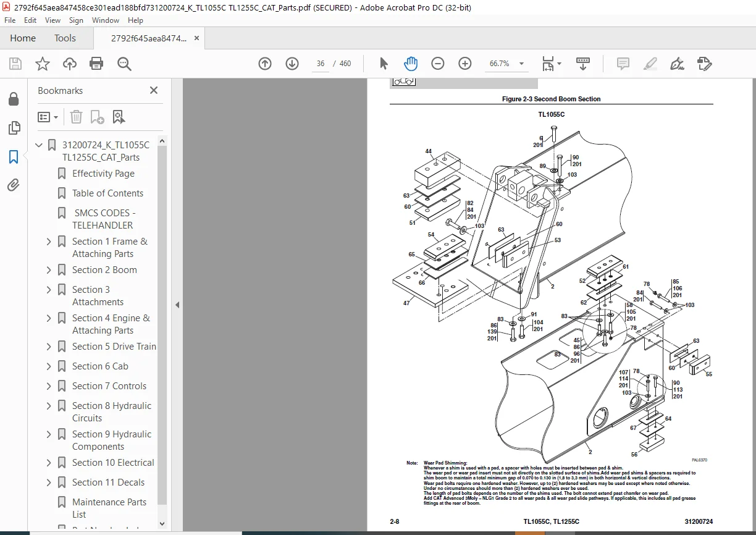Select the 2792f645aea8474... document tab

pos(148,38)
